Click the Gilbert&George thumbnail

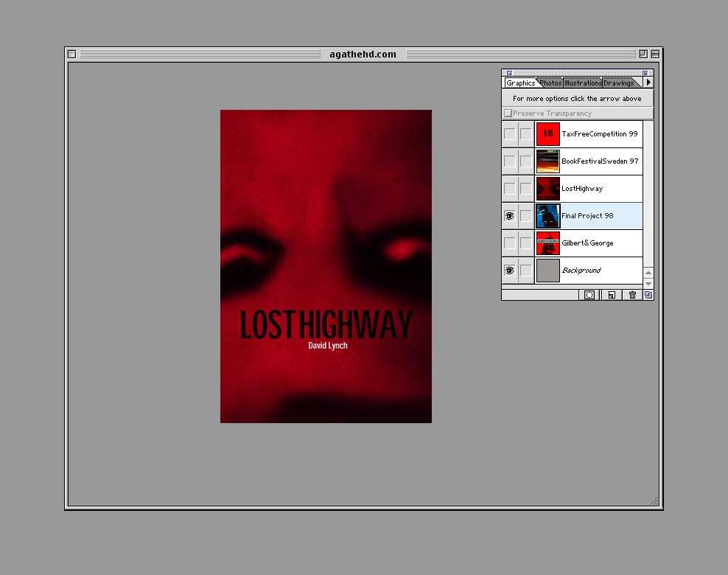[548, 243]
